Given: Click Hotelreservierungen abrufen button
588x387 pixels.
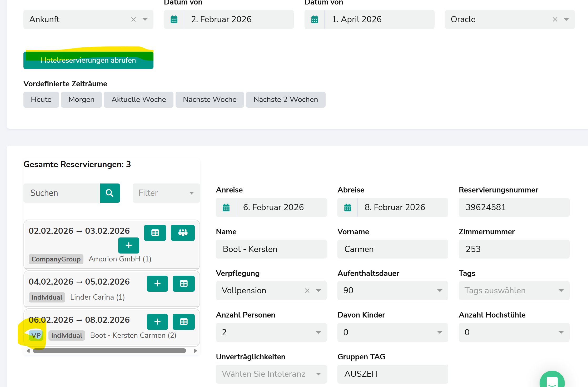Looking at the screenshot, I should pos(88,60).
